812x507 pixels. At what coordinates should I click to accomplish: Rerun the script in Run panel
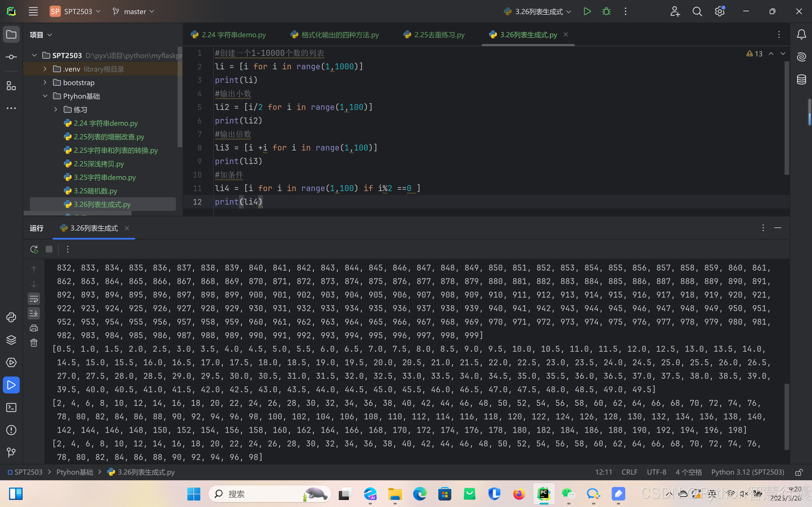(34, 249)
